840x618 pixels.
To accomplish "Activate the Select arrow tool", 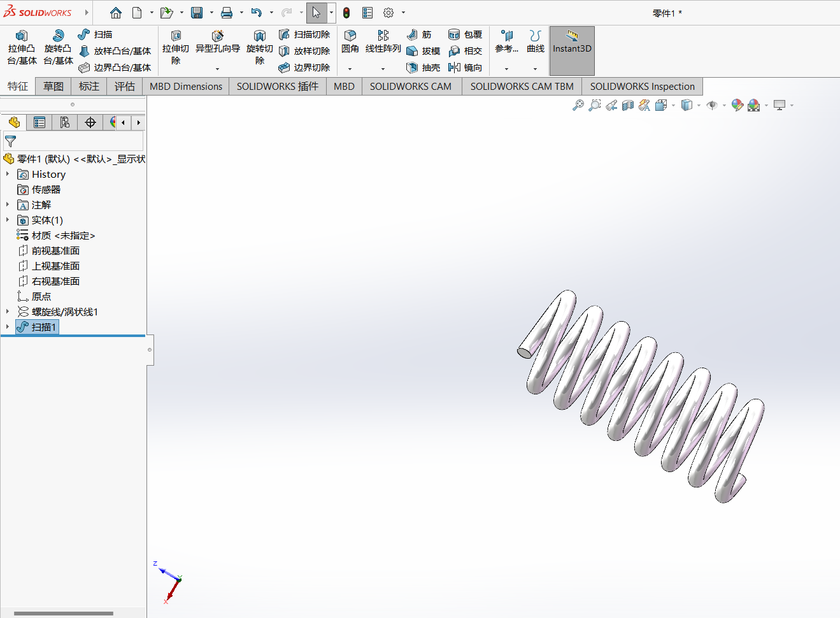I will tap(317, 13).
